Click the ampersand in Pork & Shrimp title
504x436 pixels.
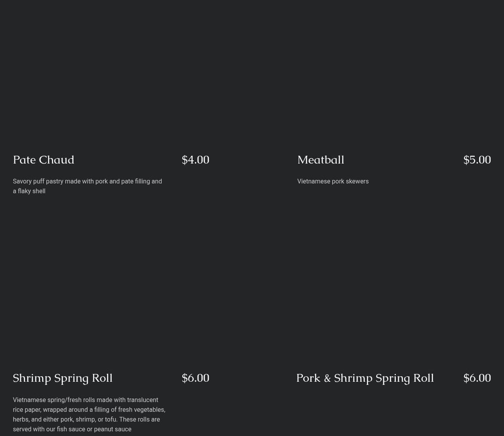327,378
